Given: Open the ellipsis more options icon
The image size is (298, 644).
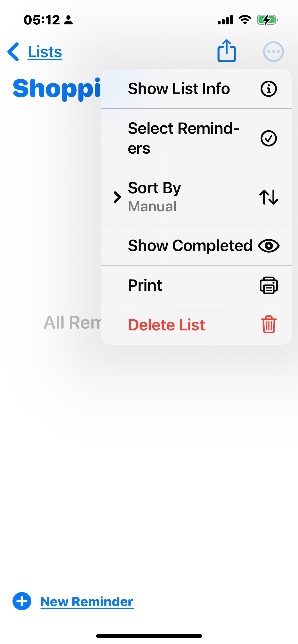Looking at the screenshot, I should click(274, 52).
